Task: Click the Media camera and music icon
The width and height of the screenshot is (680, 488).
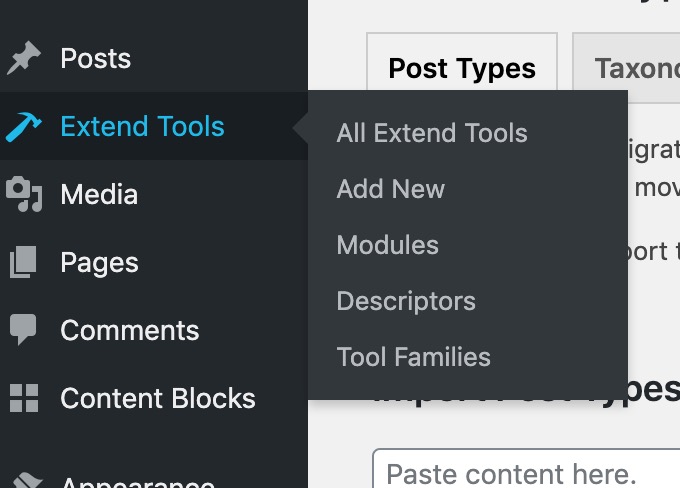Action: coord(24,194)
